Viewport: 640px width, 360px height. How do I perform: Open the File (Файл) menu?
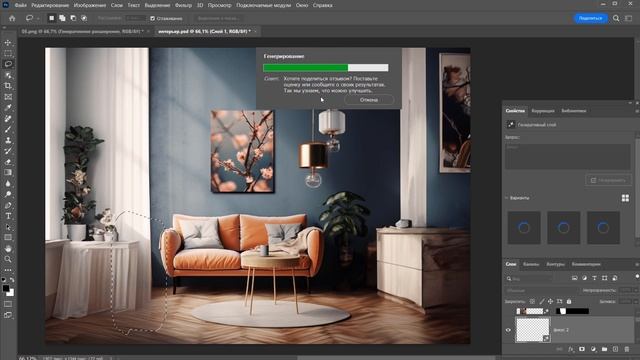click(20, 5)
